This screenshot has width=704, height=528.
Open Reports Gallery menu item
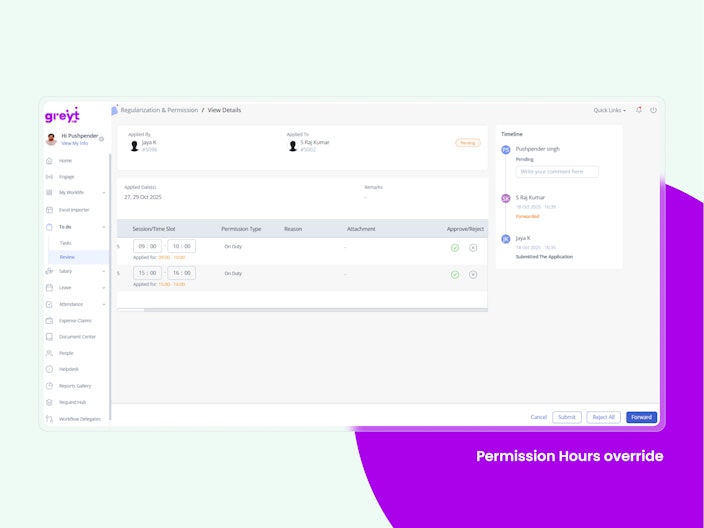[75, 386]
